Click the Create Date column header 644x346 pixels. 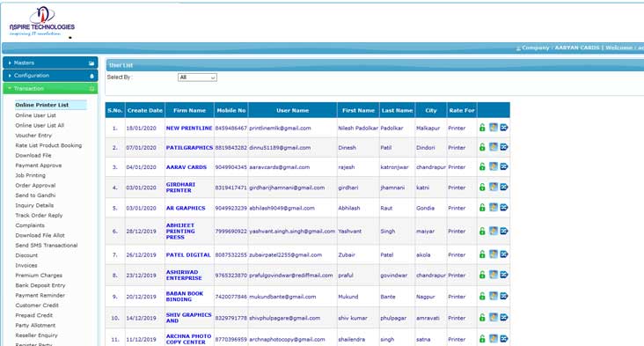145,110
